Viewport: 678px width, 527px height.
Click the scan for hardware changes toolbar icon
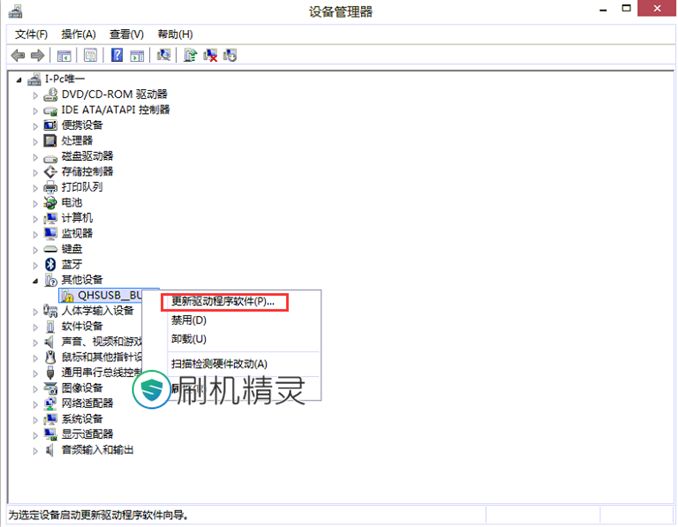tap(163, 55)
